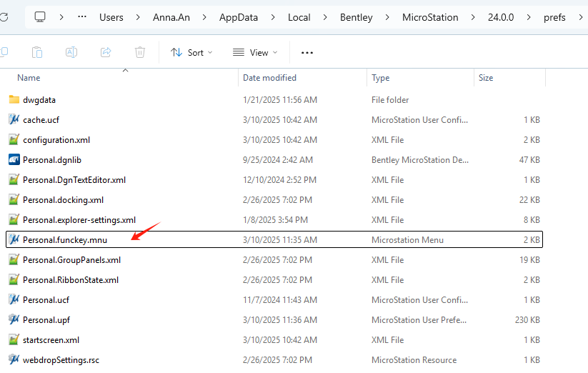
Task: Select the Personal.explorer-settings.xml file icon
Action: click(14, 219)
